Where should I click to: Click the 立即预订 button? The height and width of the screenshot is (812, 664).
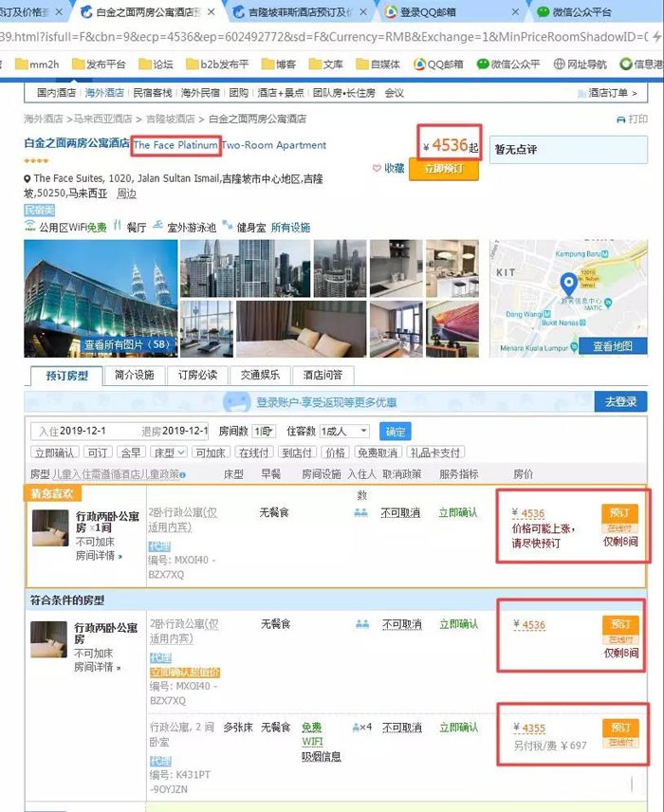[x=443, y=169]
